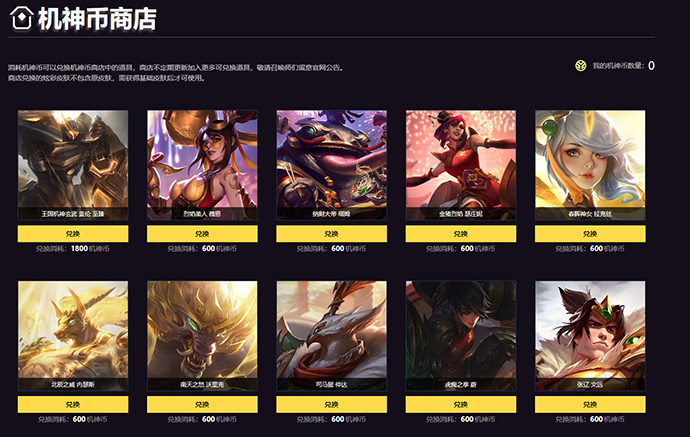Open the golden armored Garen skin thumbnail
Image resolution: width=690 pixels, height=437 pixels.
click(73, 165)
